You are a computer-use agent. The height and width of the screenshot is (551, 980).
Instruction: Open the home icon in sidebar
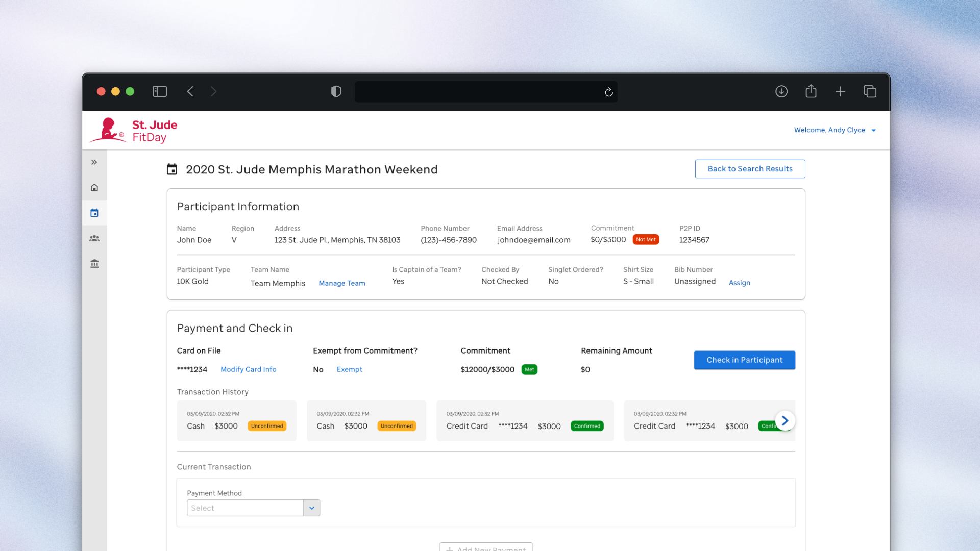click(x=94, y=188)
